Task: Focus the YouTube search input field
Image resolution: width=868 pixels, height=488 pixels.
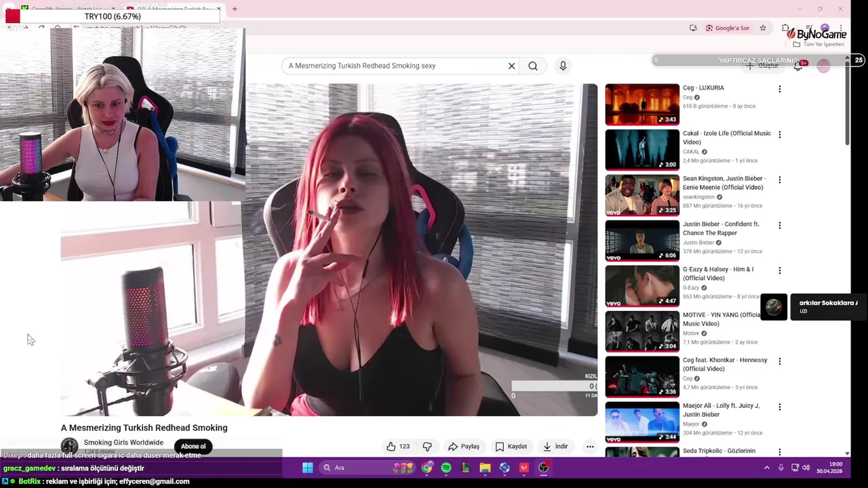Action: [397, 66]
